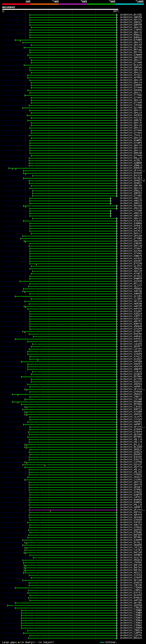
Task: Open hit UniRef100_C7QP43
Action: [131, 30]
